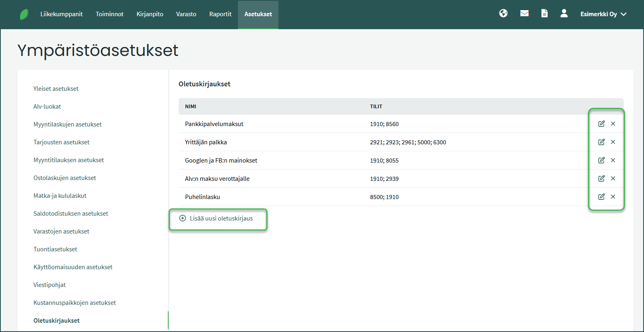This screenshot has width=644, height=332.
Task: Open the globe language icon
Action: tap(503, 13)
